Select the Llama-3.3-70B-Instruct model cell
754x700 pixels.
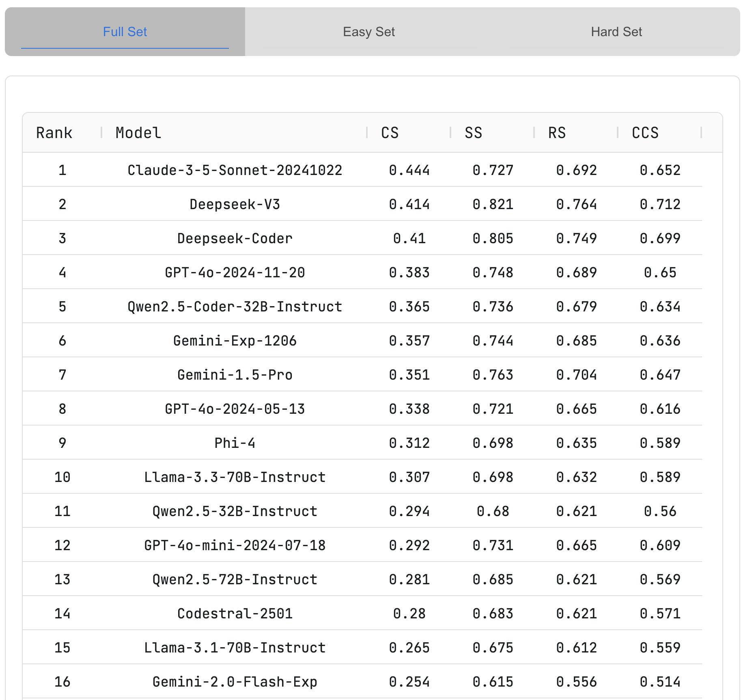click(235, 477)
